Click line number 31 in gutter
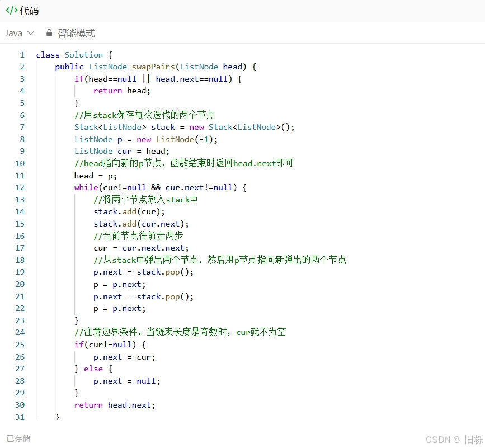 tap(20, 417)
